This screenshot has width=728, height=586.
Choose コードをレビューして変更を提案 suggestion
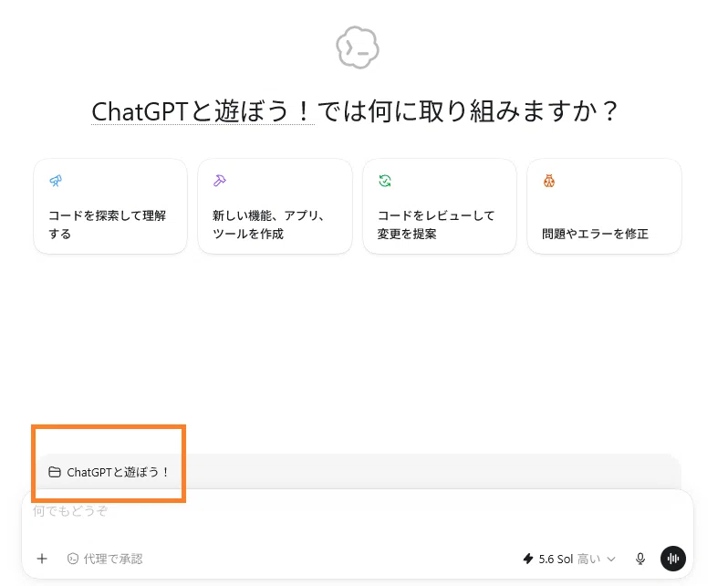[x=440, y=206]
